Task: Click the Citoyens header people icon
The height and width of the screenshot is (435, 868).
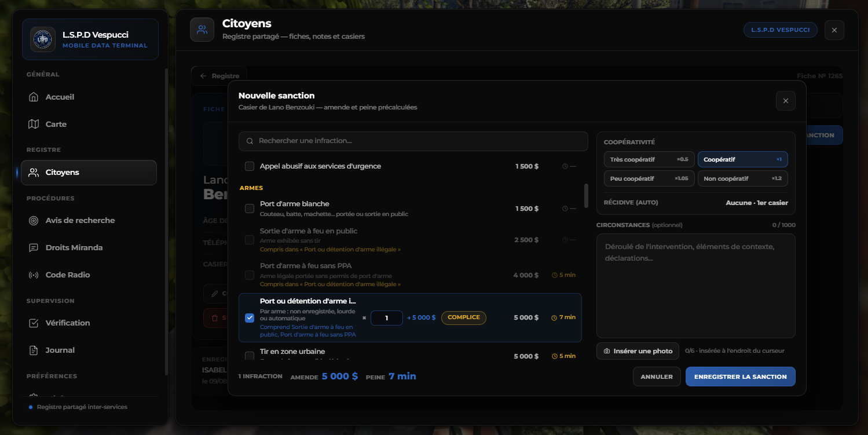Action: coord(202,30)
